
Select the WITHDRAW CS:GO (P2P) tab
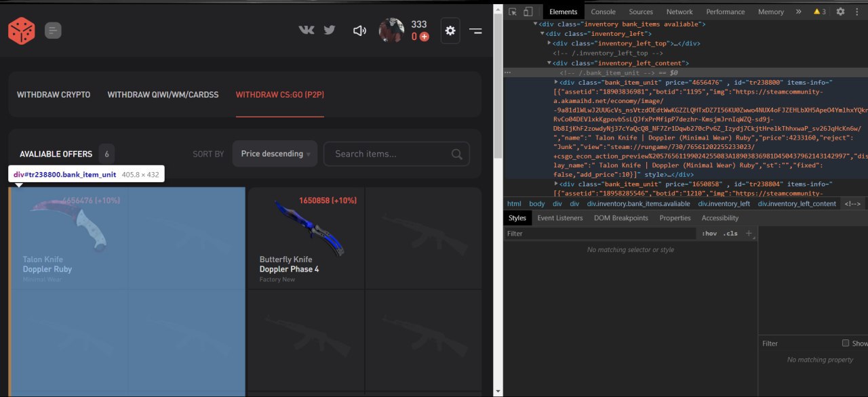(280, 95)
